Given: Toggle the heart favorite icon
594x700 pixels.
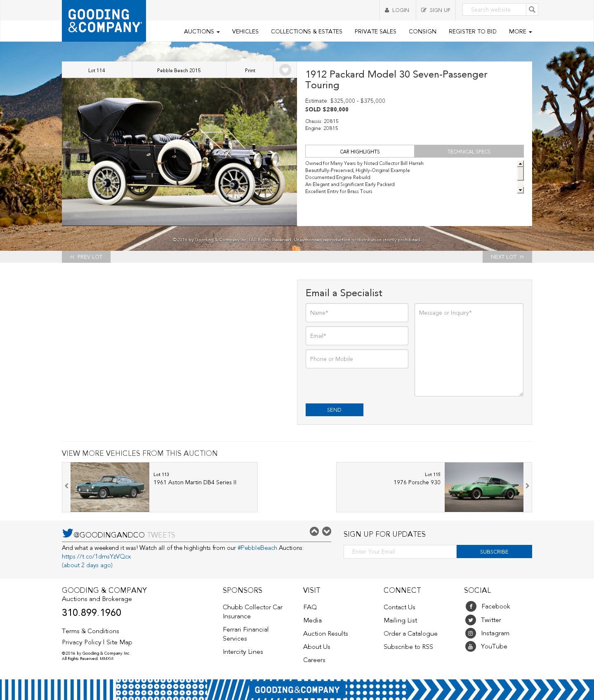Looking at the screenshot, I should click(285, 70).
